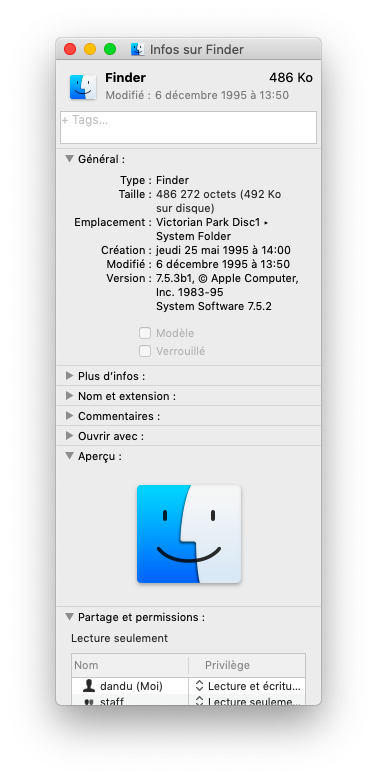Collapse the Aperçu section
377x779 pixels.
(x=69, y=456)
